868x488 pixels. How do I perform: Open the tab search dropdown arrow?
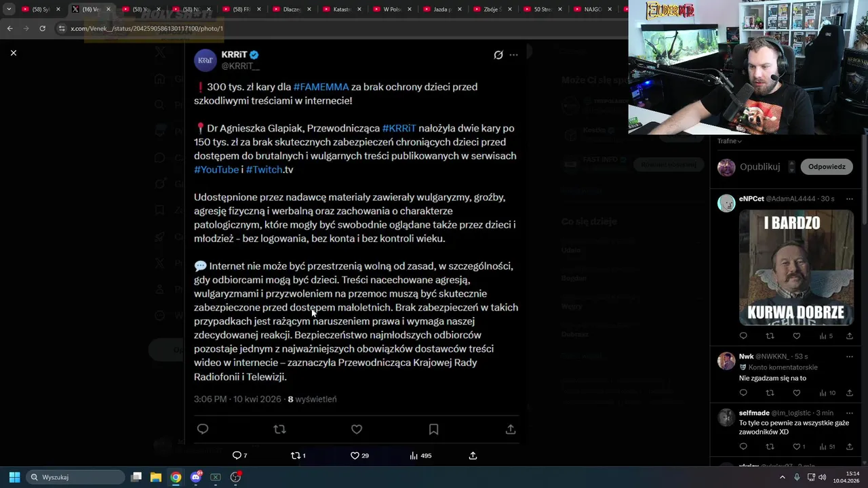(9, 9)
